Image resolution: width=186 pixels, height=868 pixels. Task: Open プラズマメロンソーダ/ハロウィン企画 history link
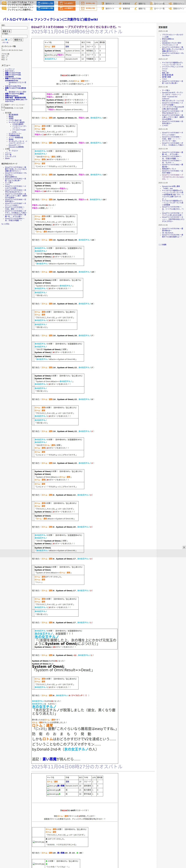[173, 36]
